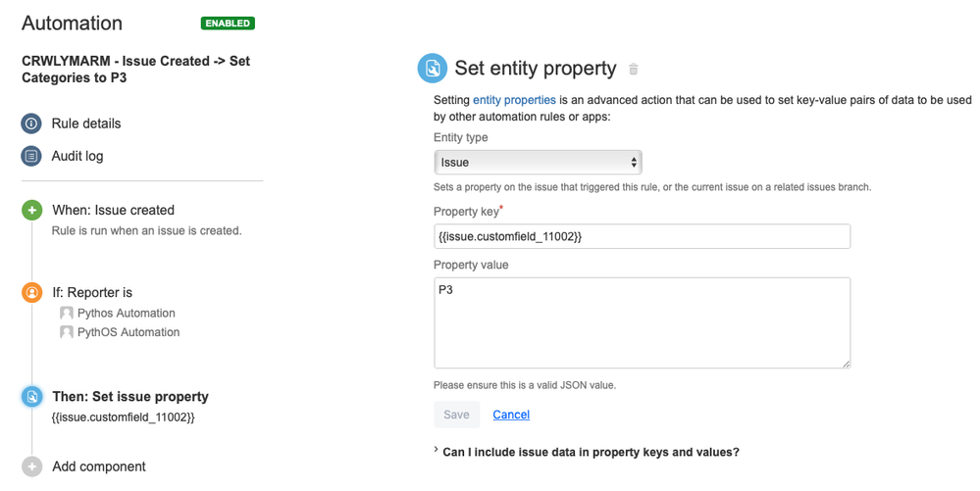Toggle the ENABLED status badge
980x491 pixels.
pyautogui.click(x=228, y=24)
